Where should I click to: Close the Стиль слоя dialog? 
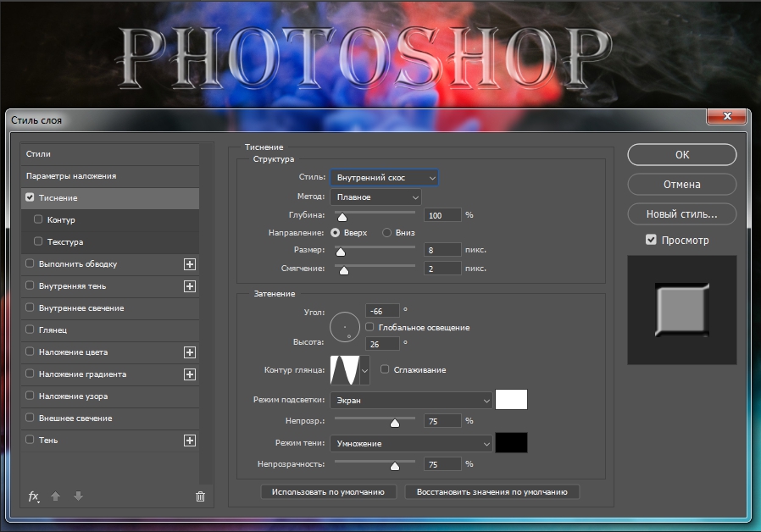tap(726, 116)
